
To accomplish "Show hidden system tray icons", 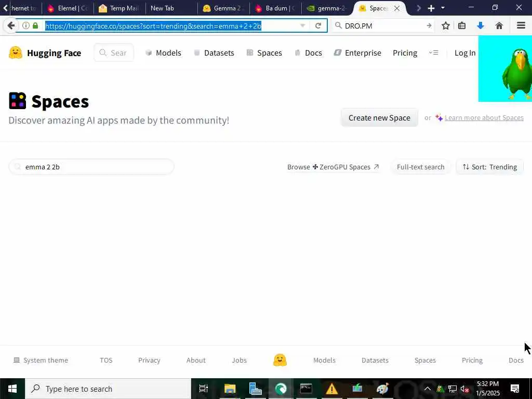I will 428,389.
